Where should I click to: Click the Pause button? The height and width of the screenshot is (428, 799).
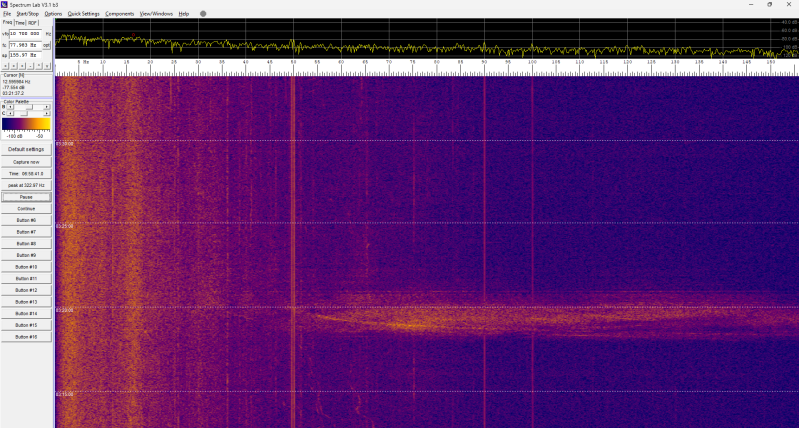click(26, 197)
